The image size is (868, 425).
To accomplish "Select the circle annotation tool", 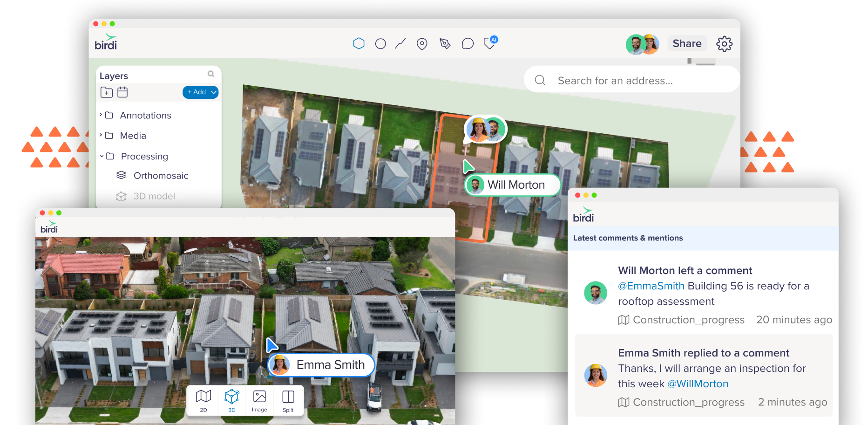I will 380,44.
